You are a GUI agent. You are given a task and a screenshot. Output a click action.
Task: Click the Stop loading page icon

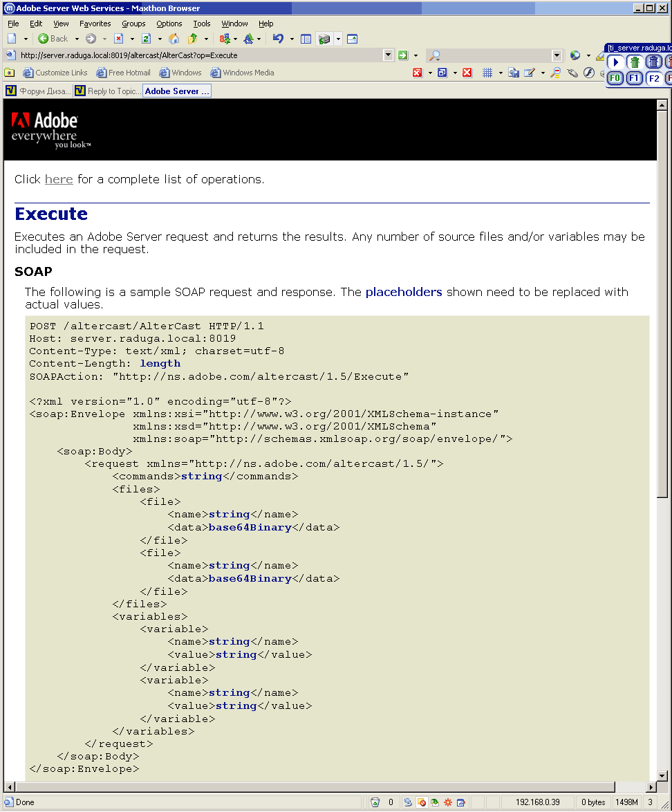[118, 39]
